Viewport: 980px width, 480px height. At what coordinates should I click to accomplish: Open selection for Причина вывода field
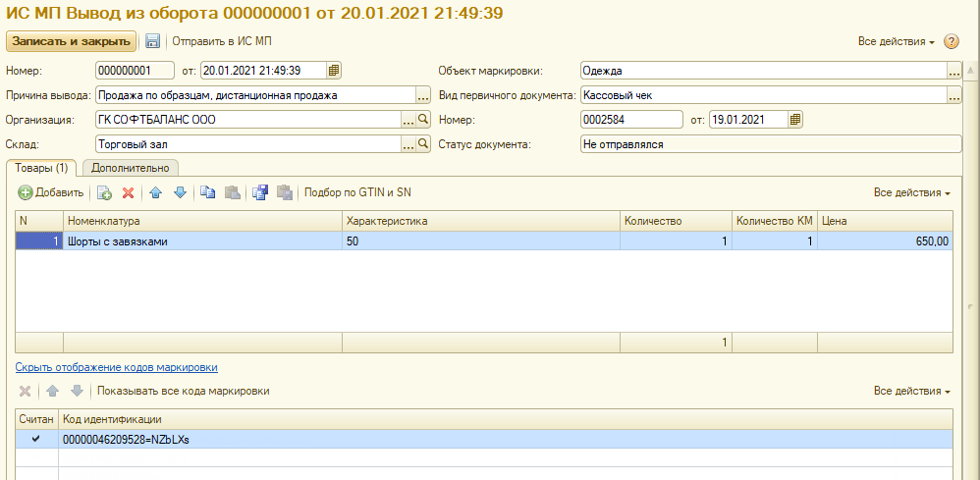423,96
